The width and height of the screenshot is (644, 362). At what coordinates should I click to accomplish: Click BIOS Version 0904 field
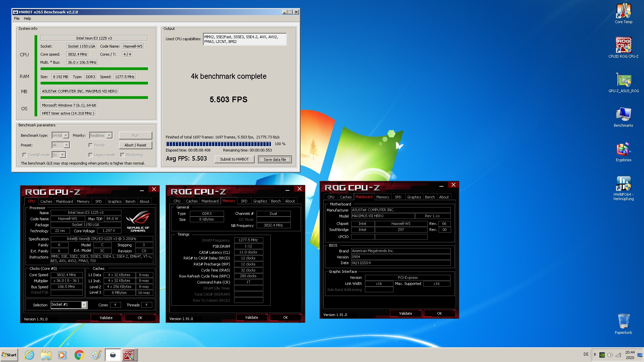point(400,257)
